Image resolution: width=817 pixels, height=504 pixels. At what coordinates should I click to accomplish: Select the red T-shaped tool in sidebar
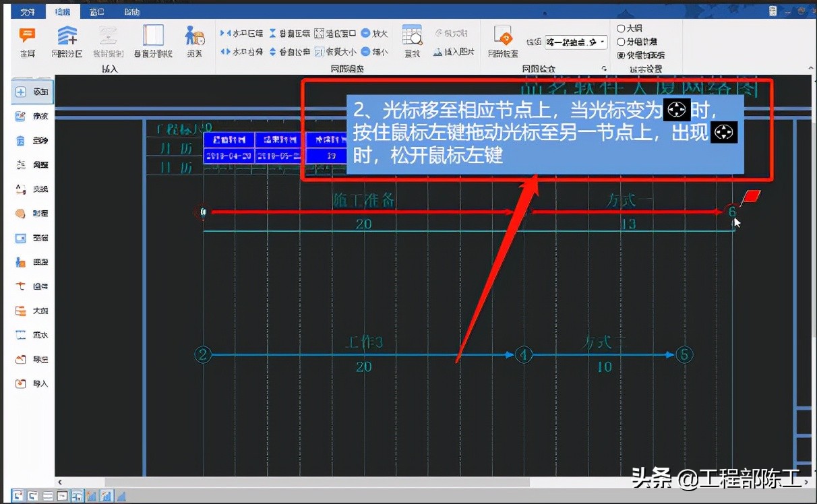[x=33, y=286]
